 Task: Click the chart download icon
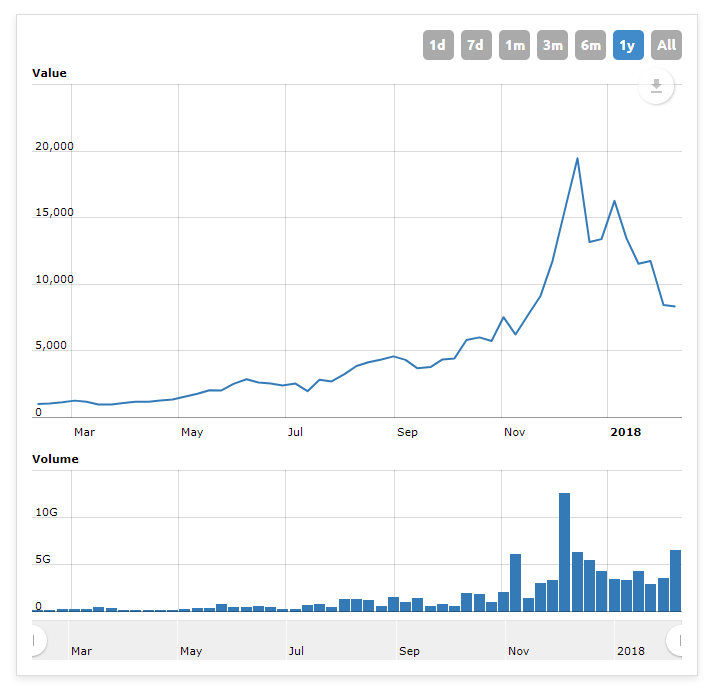[x=656, y=86]
